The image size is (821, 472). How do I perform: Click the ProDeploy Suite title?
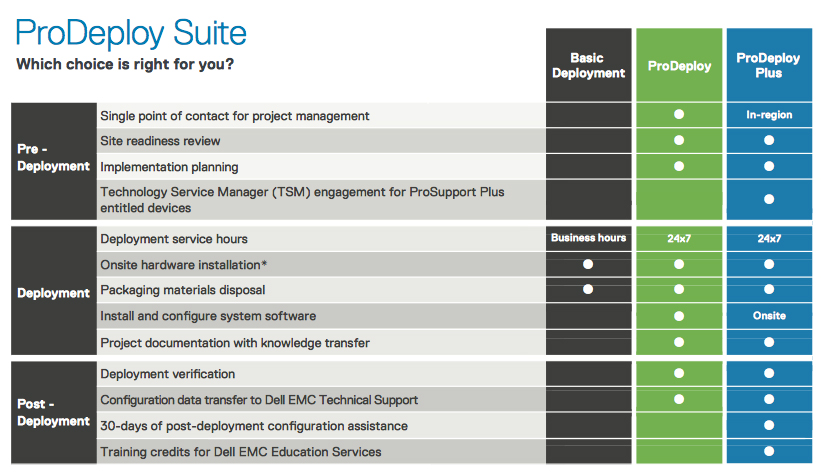click(x=131, y=33)
